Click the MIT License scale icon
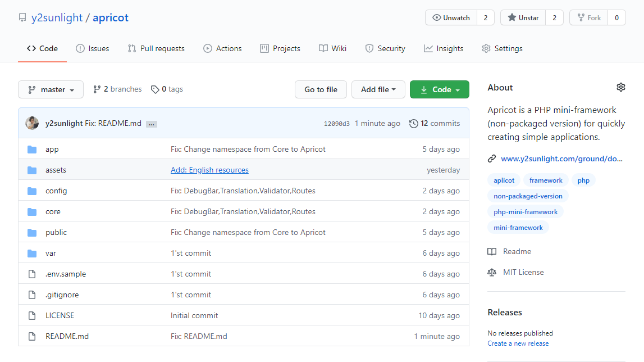The image size is (644, 362). pyautogui.click(x=492, y=272)
